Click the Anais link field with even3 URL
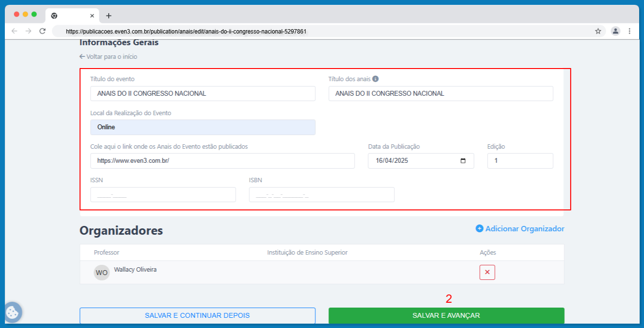The width and height of the screenshot is (644, 328). (222, 161)
